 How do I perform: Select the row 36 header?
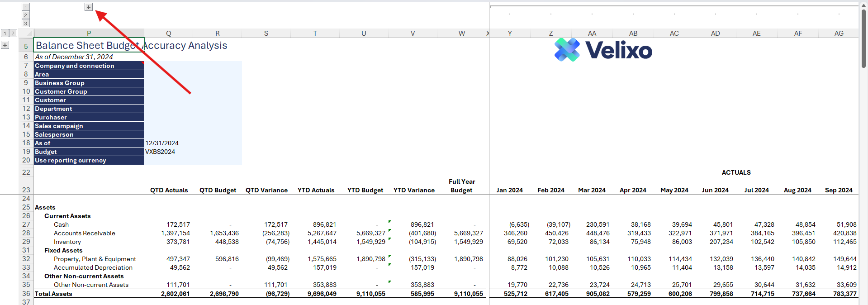tap(26, 294)
